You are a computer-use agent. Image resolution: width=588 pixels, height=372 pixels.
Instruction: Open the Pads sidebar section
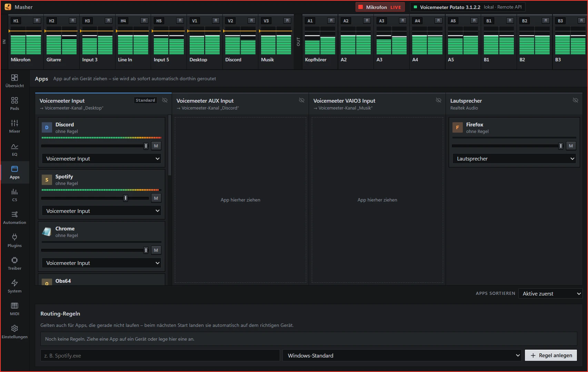14,104
